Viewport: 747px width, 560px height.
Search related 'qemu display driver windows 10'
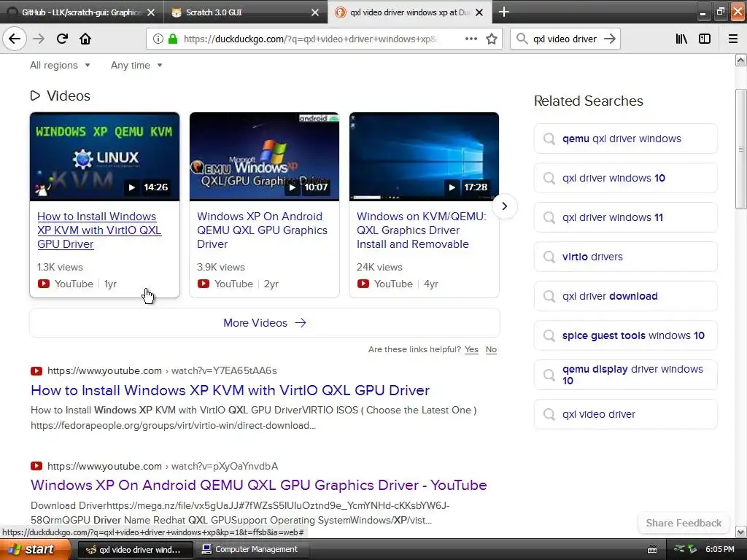coord(625,375)
